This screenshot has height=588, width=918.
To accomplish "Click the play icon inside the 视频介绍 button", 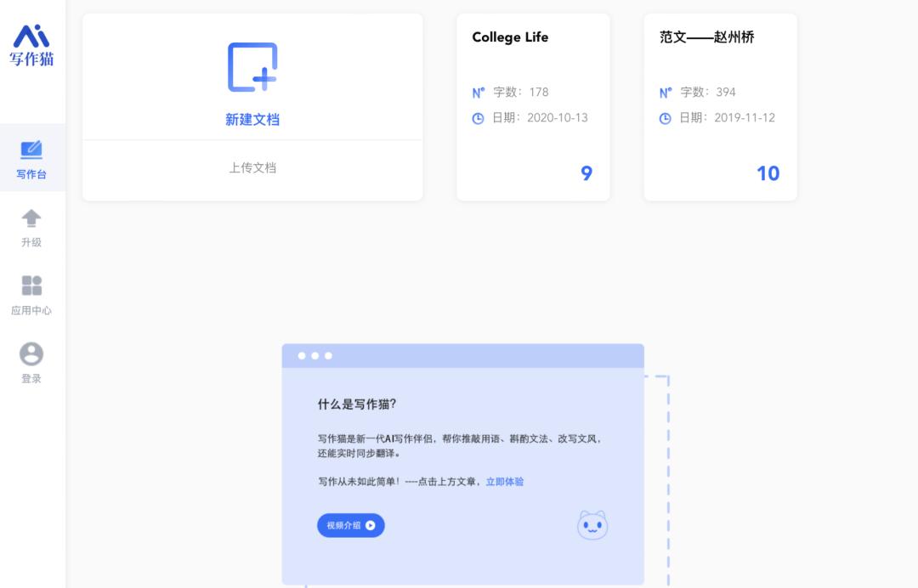I will [x=369, y=525].
